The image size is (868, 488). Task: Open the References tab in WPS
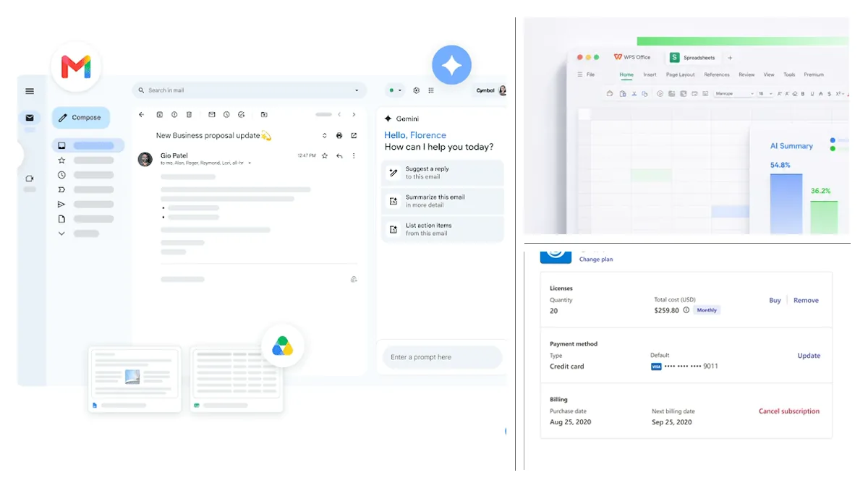pyautogui.click(x=717, y=74)
